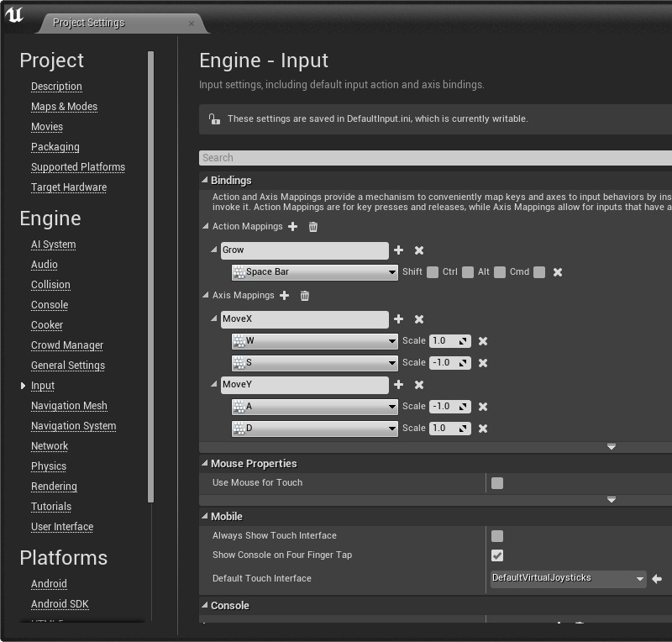Screen dimensions: 672x642
Task: Remove the Grow action mapping
Action: (419, 250)
